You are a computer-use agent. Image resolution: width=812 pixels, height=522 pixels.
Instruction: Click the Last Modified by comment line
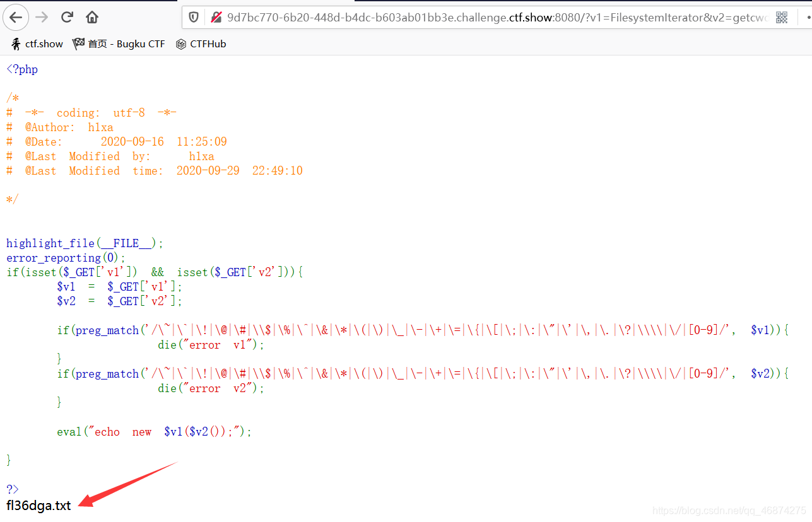(x=110, y=156)
